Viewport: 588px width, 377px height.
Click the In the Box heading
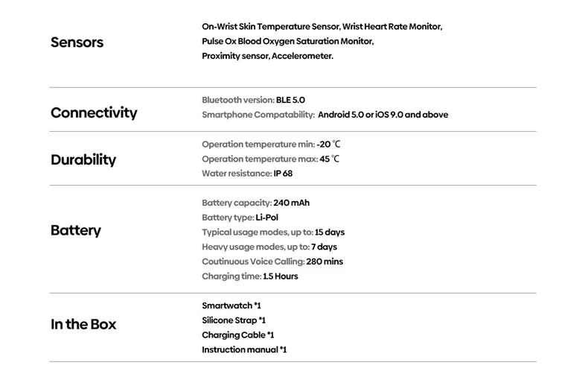click(x=83, y=324)
